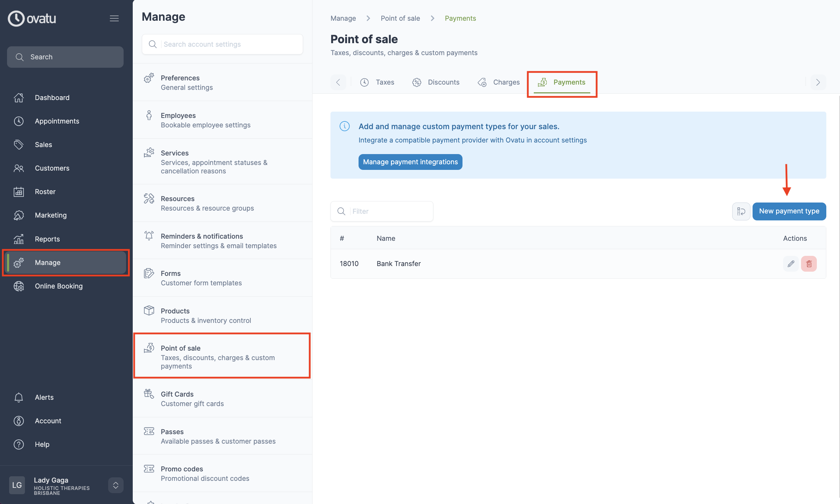Select Manage in the breadcrumb trail
Viewport: 840px width, 504px height.
(343, 18)
